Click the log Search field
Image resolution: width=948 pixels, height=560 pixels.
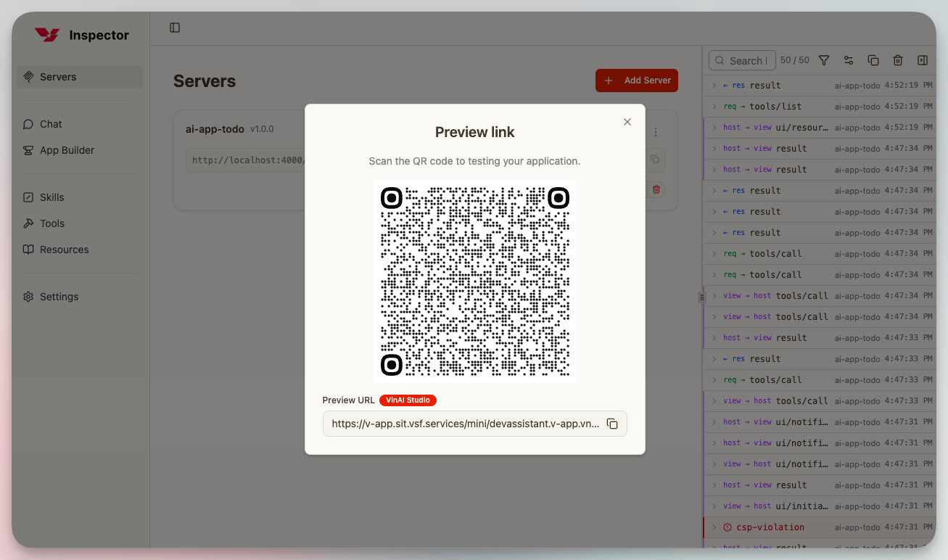click(x=742, y=61)
